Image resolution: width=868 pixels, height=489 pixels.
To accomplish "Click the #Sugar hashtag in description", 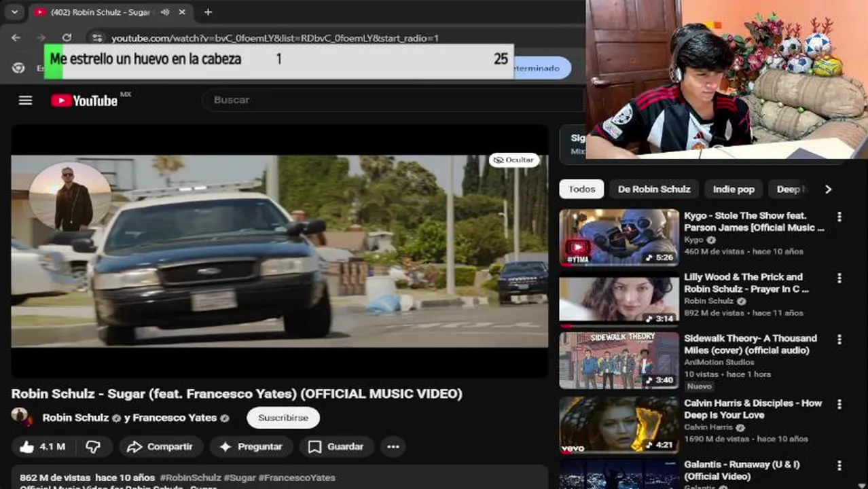I will [x=240, y=477].
